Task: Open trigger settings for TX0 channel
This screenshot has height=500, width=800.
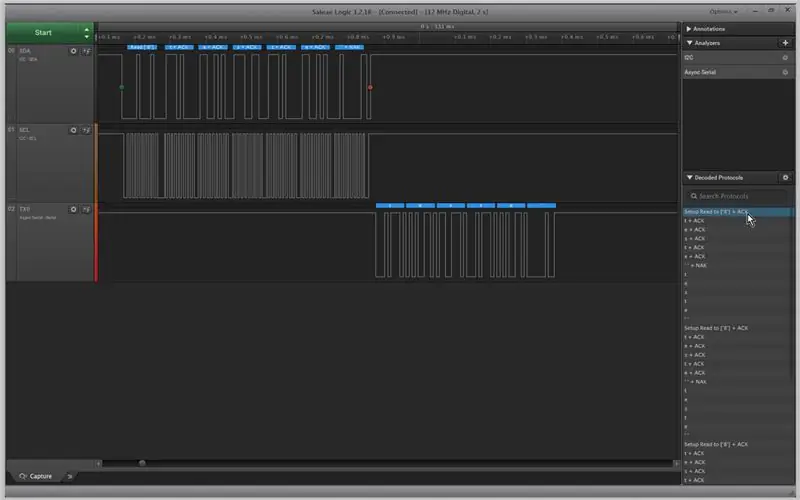Action: pos(86,209)
